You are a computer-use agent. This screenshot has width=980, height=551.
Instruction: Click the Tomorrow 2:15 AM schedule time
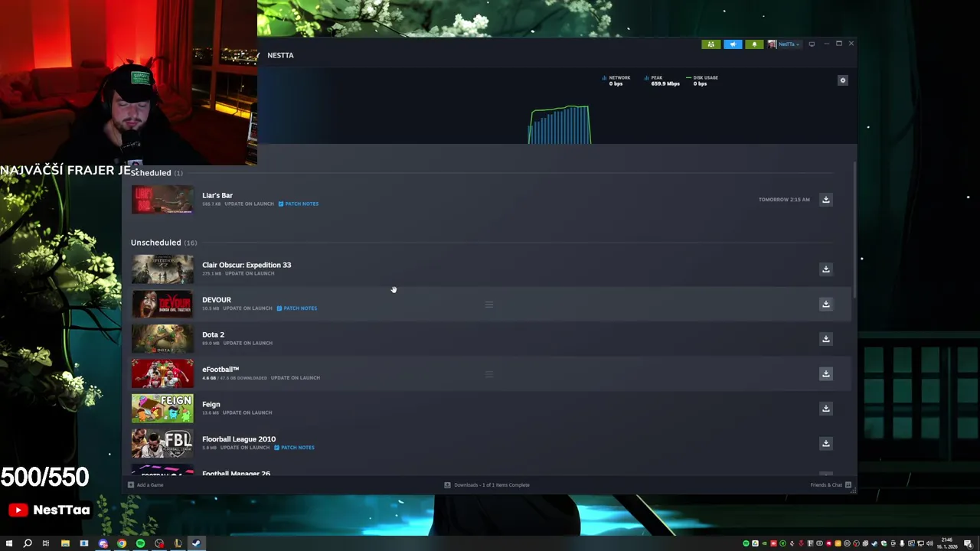point(784,200)
